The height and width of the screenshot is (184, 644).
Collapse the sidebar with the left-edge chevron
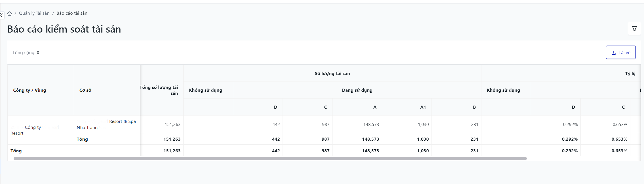tap(1, 15)
